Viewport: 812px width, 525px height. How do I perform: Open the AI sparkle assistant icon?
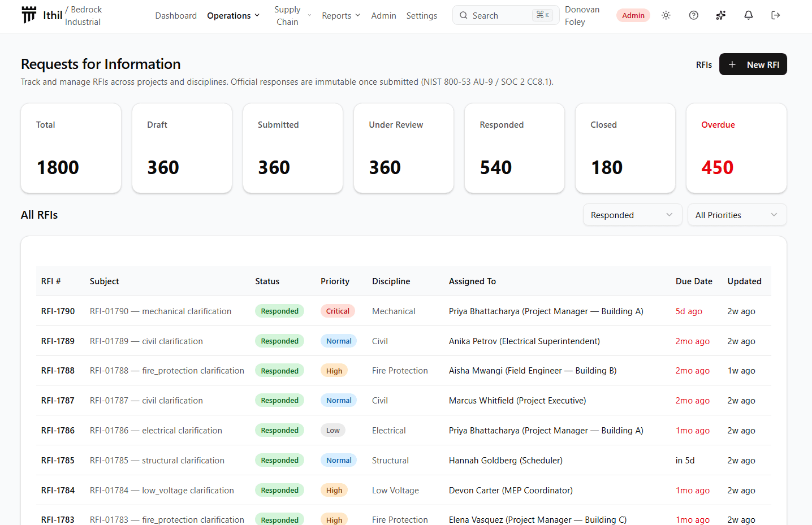pyautogui.click(x=721, y=15)
